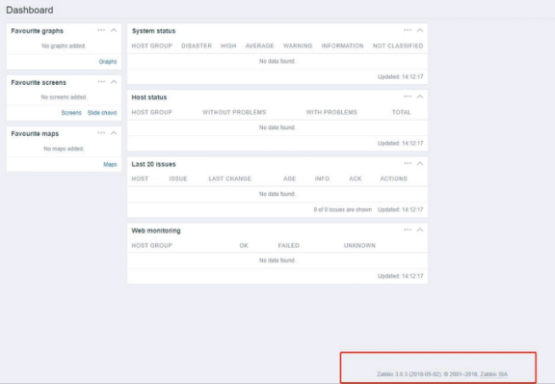Screen dimensions: 555x385
Task: Click the OK column header
Action: pyautogui.click(x=244, y=246)
